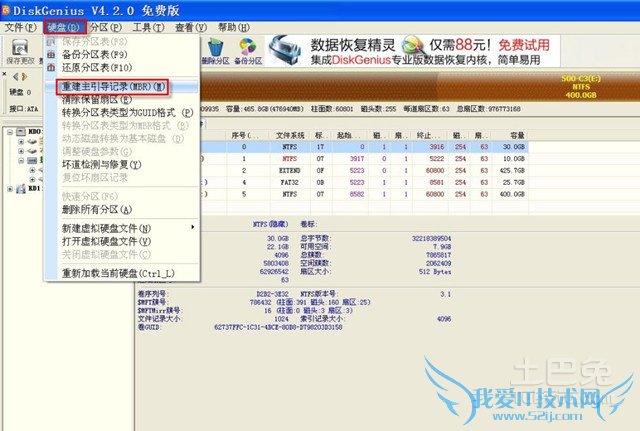Click the 终止 column header
Screen dimensions: 640x431
(x=430, y=135)
